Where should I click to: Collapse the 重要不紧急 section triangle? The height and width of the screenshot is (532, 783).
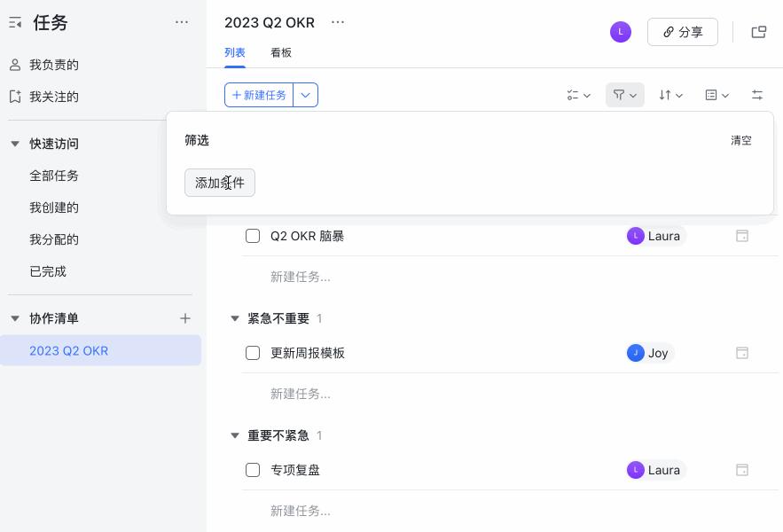point(235,435)
